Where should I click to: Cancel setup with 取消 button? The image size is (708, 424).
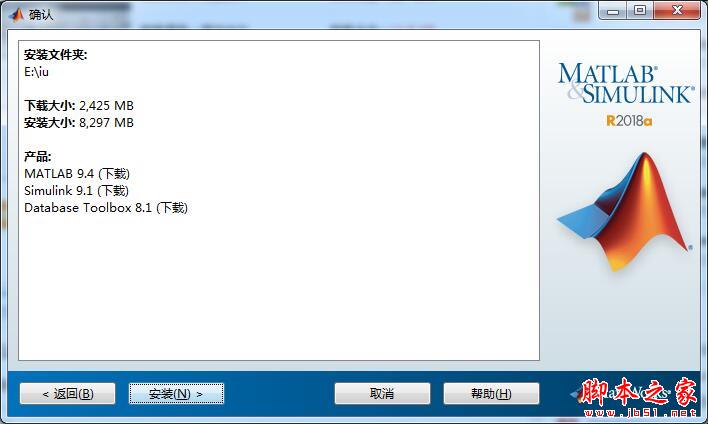[x=382, y=394]
